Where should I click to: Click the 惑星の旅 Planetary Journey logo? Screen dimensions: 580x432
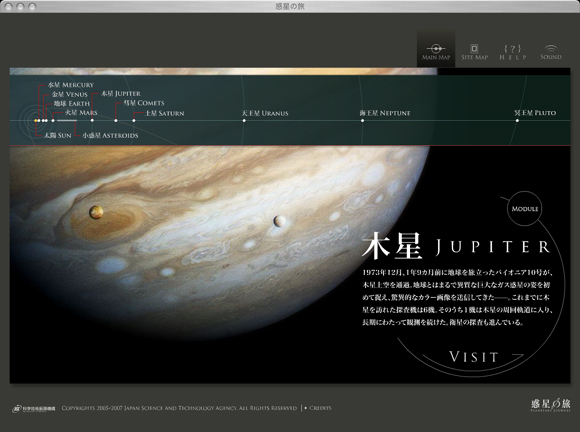[550, 405]
